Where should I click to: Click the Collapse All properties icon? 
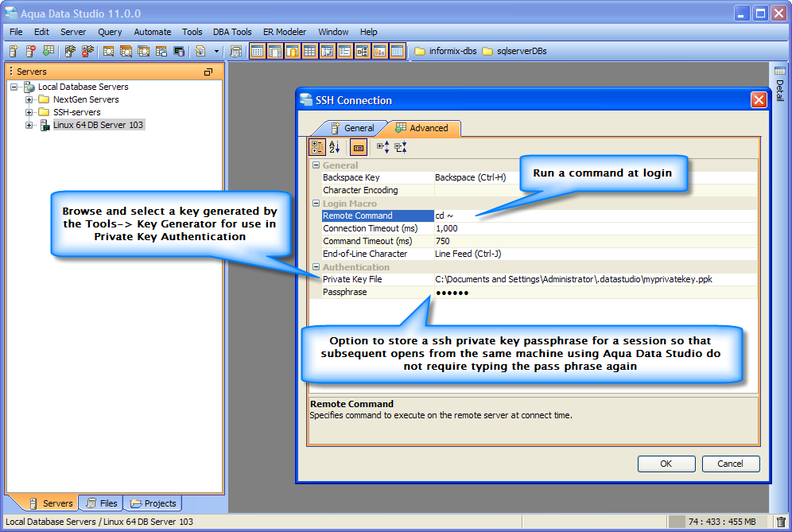pyautogui.click(x=401, y=147)
